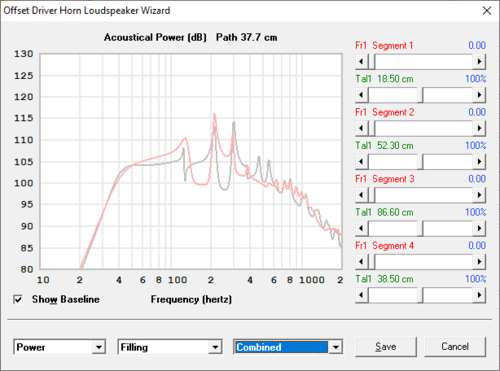500x371 pixels.
Task: Click left arrow of Tal1 52.30 cm slider
Action: [x=362, y=162]
